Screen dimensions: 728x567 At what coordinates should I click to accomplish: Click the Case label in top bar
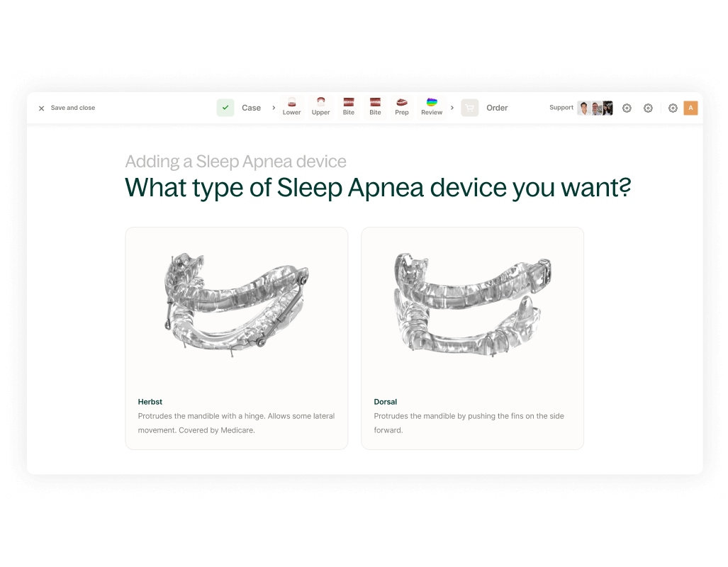click(251, 108)
